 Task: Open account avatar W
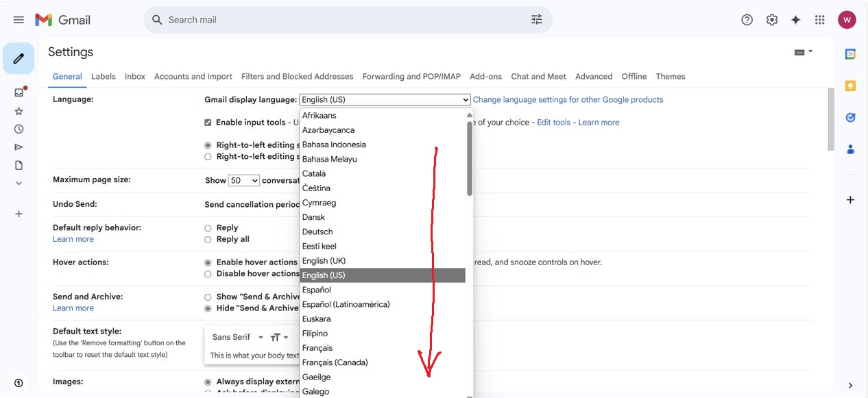point(847,20)
